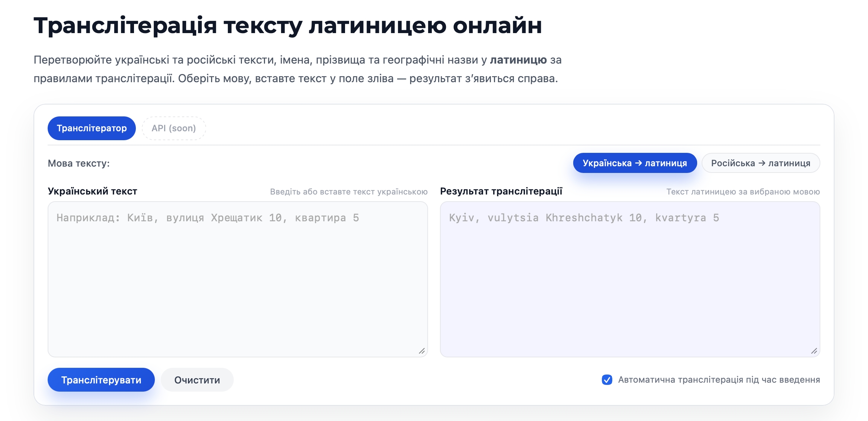Focus the Ukrainian text input area
This screenshot has height=421, width=868.
pos(237,279)
